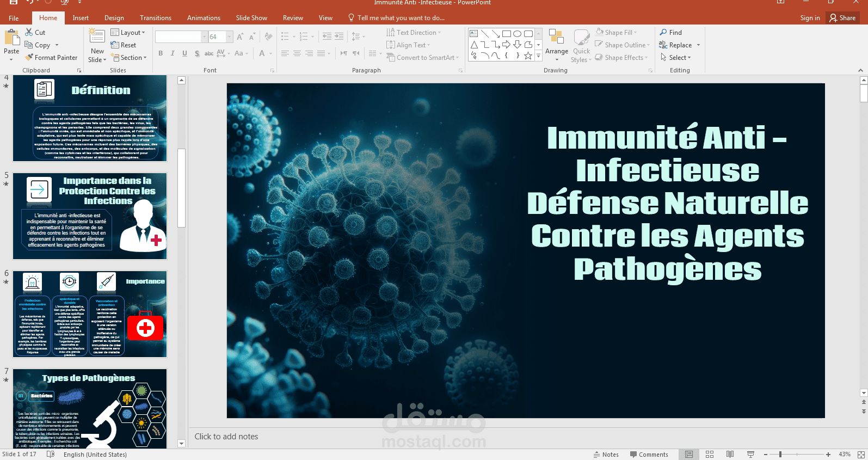This screenshot has width=868, height=460.
Task: Adjust the zoom slider handle
Action: pos(780,455)
